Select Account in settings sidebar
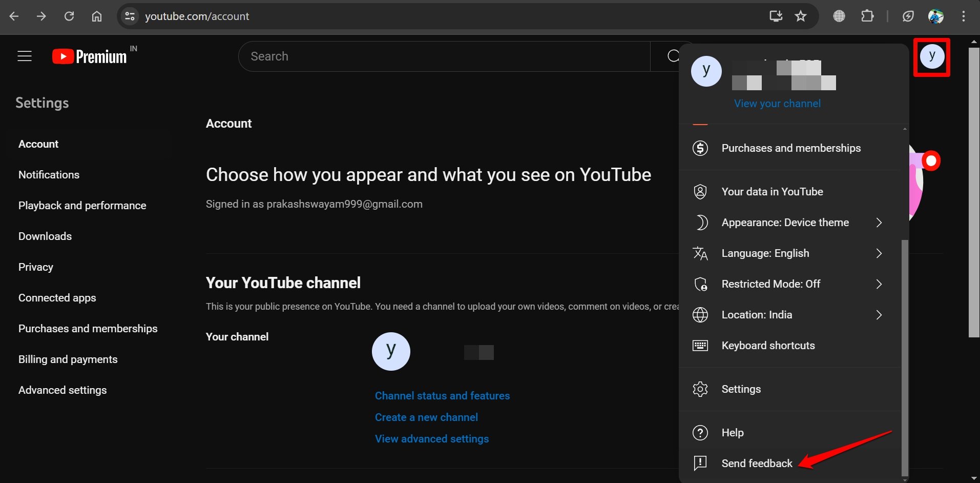980x483 pixels. pyautogui.click(x=38, y=144)
